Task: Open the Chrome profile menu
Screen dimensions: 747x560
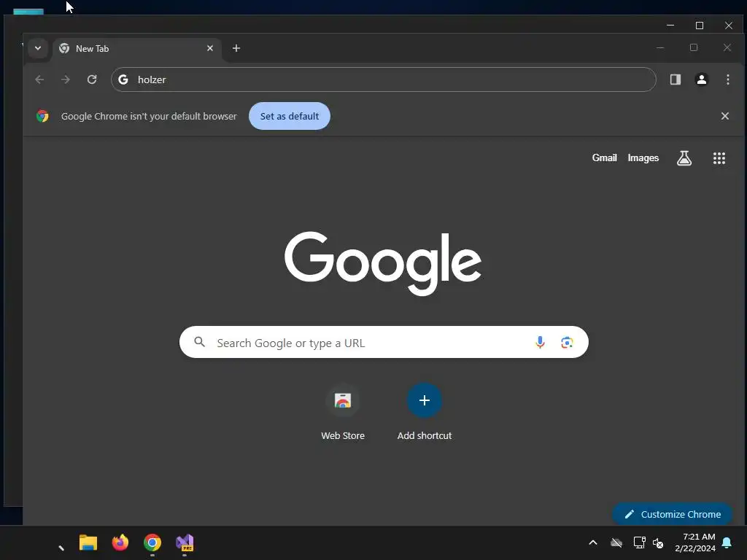Action: [x=701, y=79]
